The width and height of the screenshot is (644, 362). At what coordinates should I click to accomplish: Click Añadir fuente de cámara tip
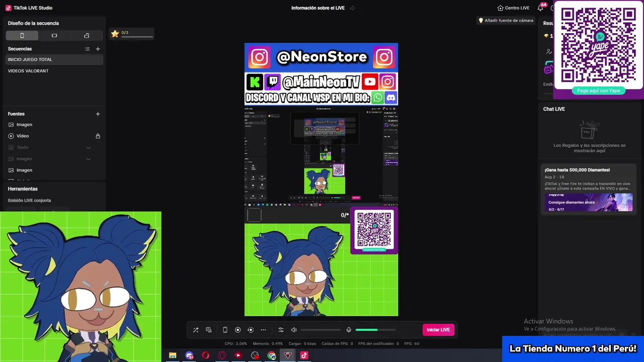coord(506,21)
